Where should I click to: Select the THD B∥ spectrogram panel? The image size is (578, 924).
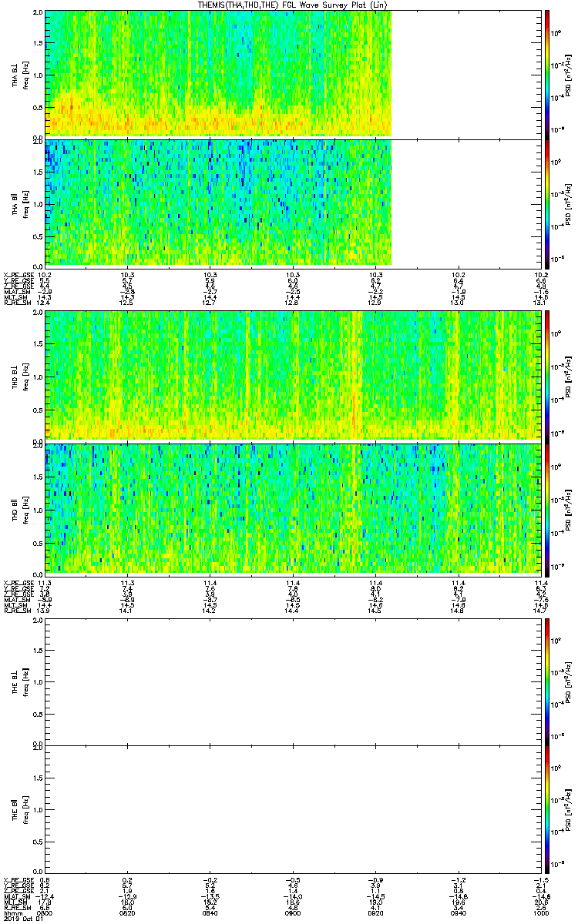(292, 508)
